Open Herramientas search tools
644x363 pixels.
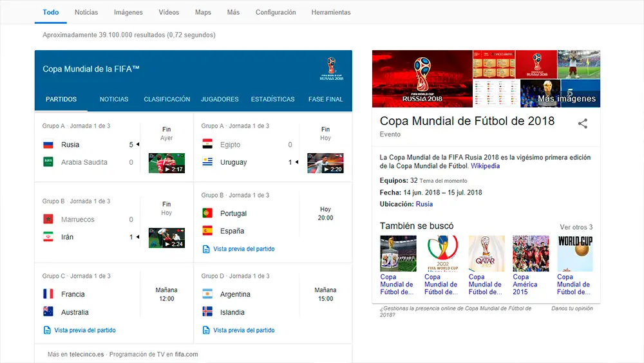[x=331, y=12]
